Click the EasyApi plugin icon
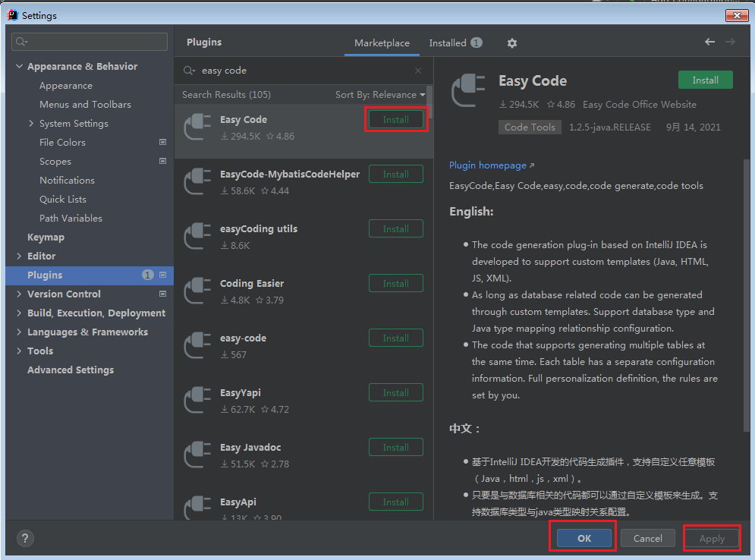 point(197,508)
